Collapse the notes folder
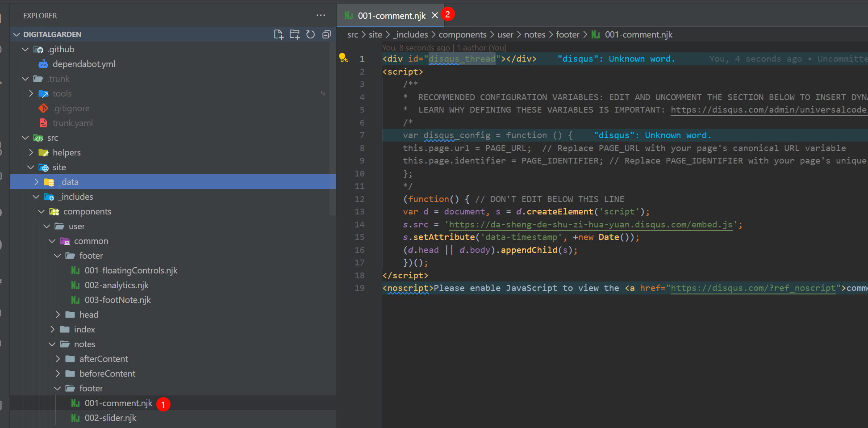The width and height of the screenshot is (868, 428). (x=52, y=344)
